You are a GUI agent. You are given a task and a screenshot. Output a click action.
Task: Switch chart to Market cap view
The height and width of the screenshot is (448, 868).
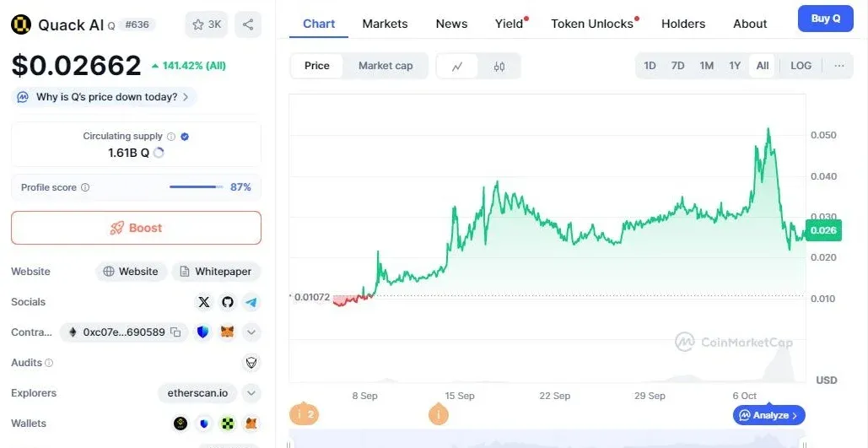[385, 66]
